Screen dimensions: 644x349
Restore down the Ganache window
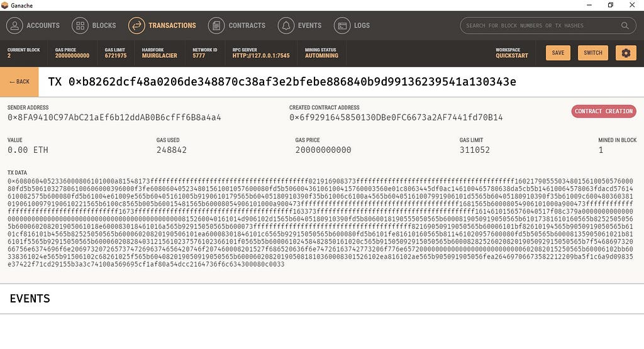[x=610, y=5]
